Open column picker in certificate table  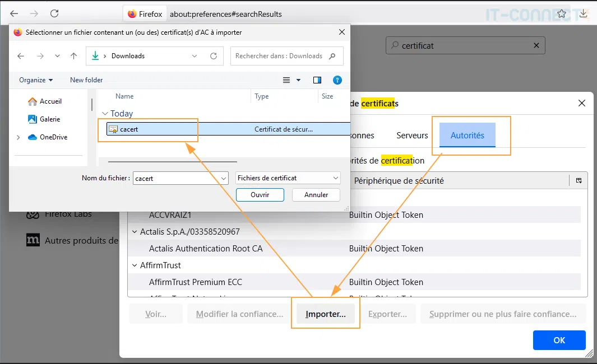[x=579, y=181]
